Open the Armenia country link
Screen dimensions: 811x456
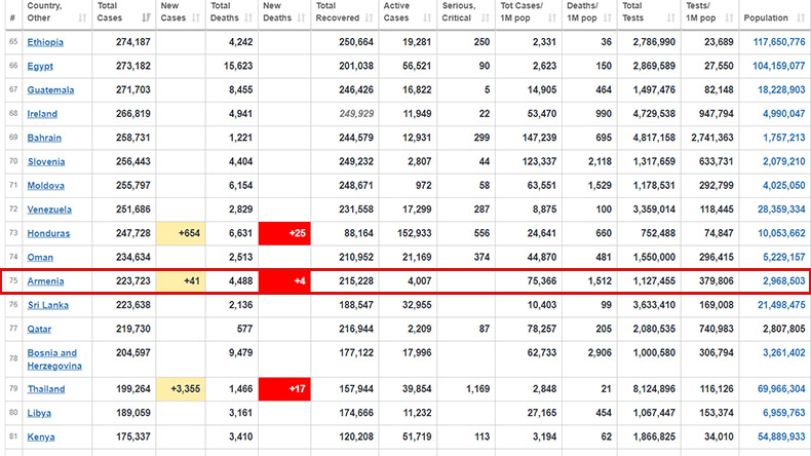point(46,281)
